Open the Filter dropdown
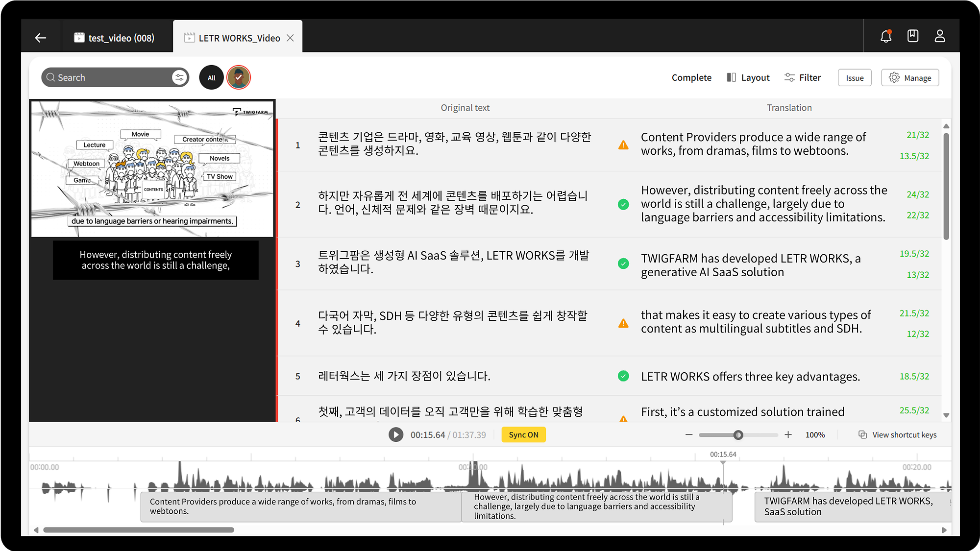The width and height of the screenshot is (980, 551). 803,77
